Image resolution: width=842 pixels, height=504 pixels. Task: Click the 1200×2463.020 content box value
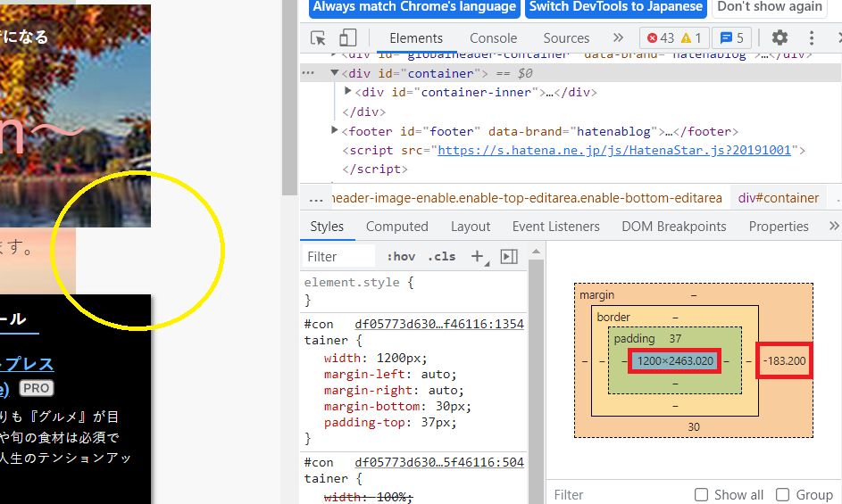[675, 360]
